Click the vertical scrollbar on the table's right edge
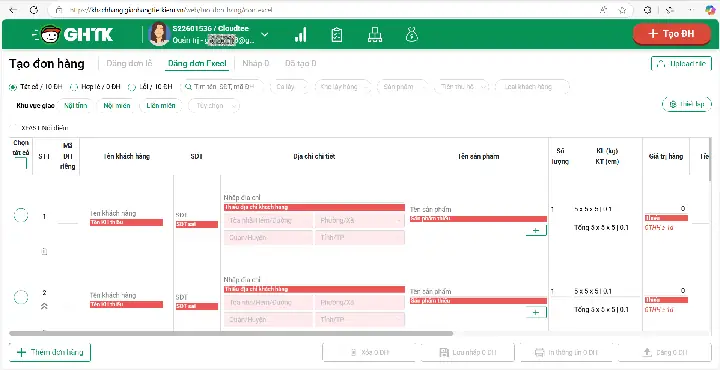Image resolution: width=720 pixels, height=370 pixels. pos(711,160)
